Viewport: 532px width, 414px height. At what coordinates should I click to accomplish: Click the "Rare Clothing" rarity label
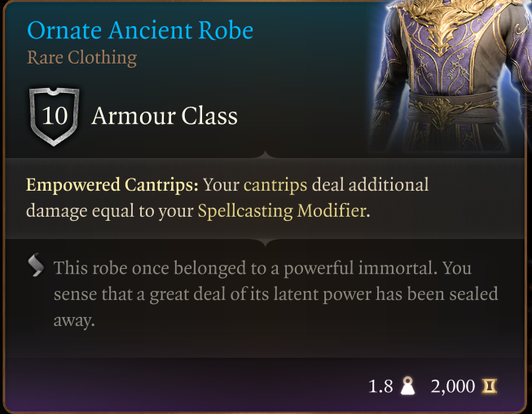[81, 58]
